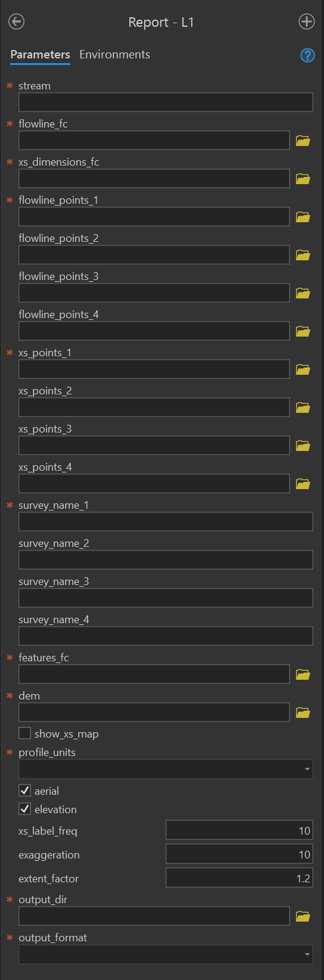Expand the profile_units dropdown
The width and height of the screenshot is (324, 980).
pyautogui.click(x=166, y=769)
